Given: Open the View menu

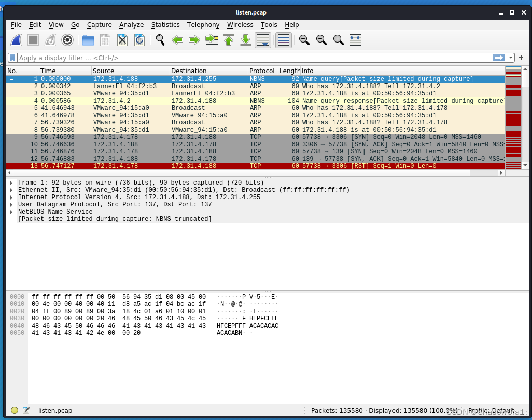Looking at the screenshot, I should pos(56,25).
